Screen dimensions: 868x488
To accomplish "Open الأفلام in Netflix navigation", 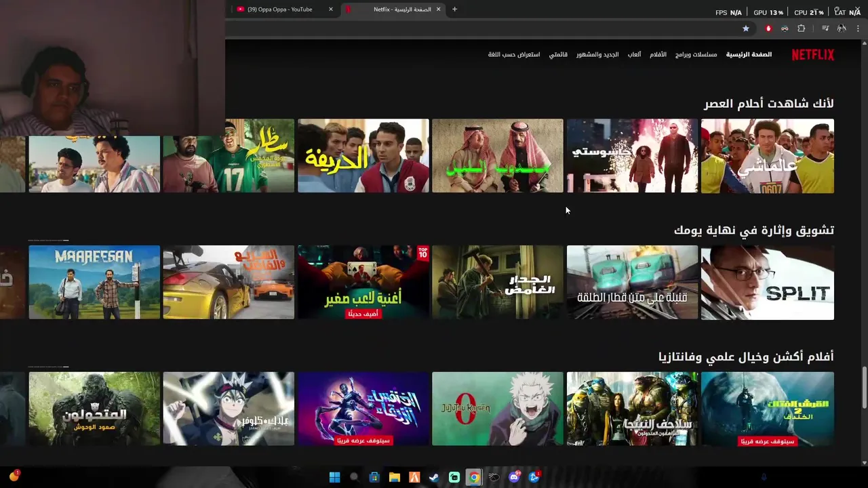I will [x=658, y=54].
